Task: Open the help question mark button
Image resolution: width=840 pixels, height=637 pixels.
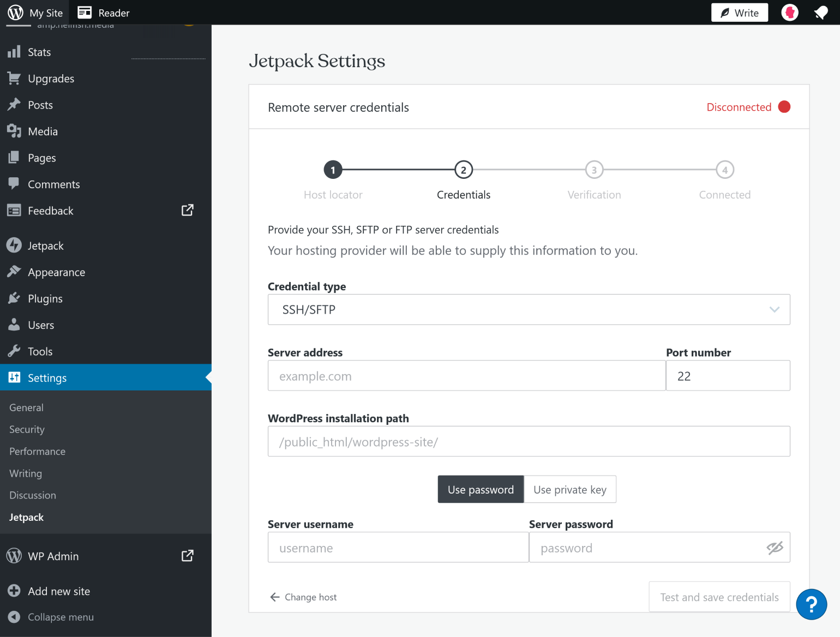Action: coord(812,604)
